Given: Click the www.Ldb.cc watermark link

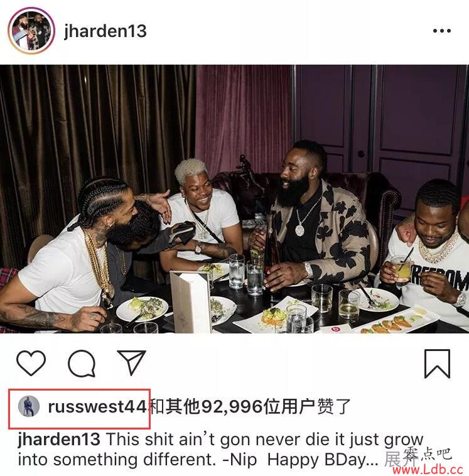Looking at the screenshot, I should click(428, 470).
